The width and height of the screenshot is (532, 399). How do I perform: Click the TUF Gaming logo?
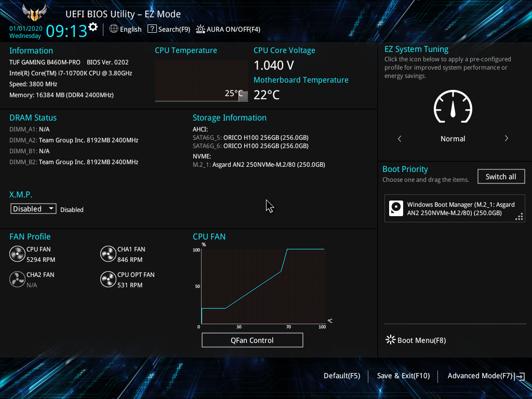tap(34, 12)
